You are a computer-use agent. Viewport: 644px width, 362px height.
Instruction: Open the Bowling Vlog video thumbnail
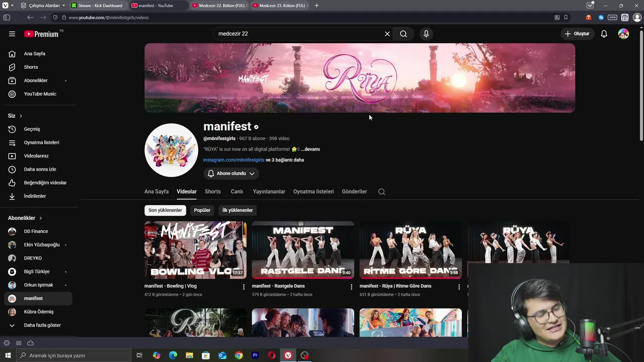(x=195, y=250)
